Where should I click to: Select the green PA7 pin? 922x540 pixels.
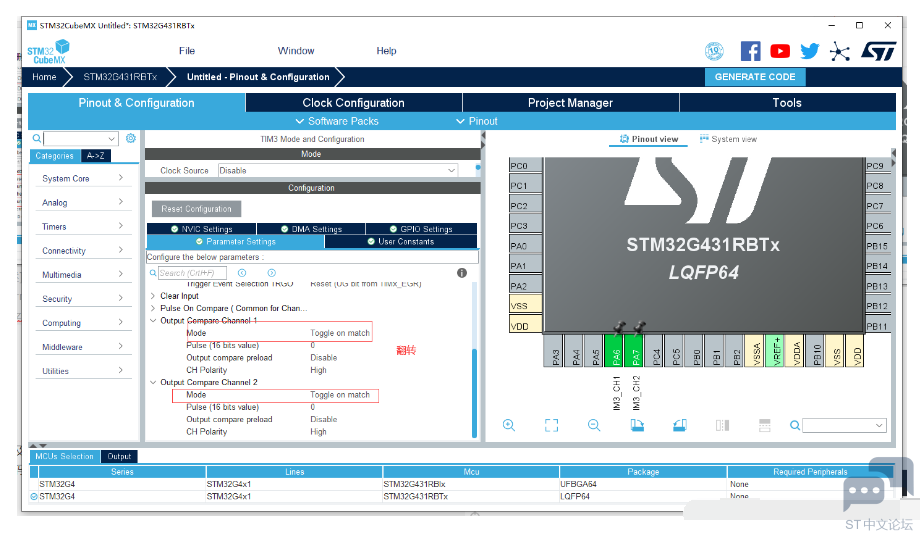pos(634,351)
